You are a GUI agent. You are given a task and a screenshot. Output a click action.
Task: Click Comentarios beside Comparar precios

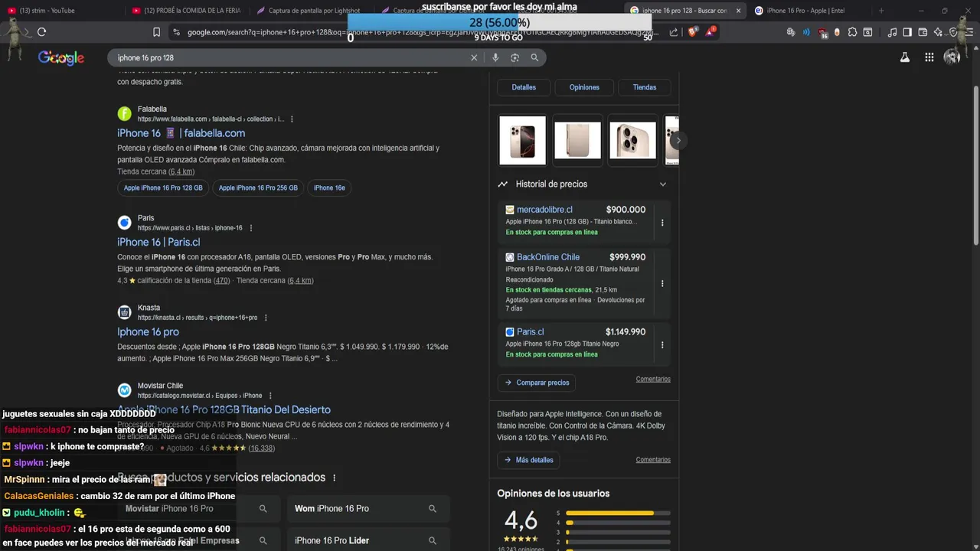pyautogui.click(x=653, y=380)
